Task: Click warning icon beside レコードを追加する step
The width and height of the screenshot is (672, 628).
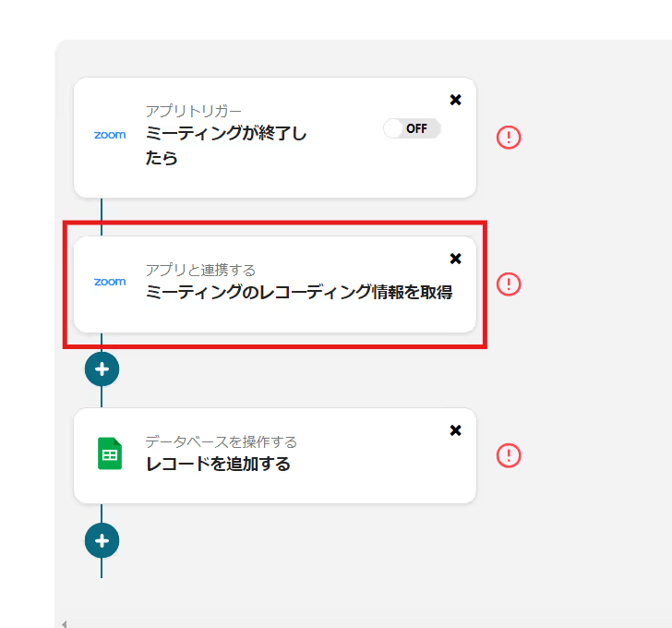Action: (x=509, y=455)
